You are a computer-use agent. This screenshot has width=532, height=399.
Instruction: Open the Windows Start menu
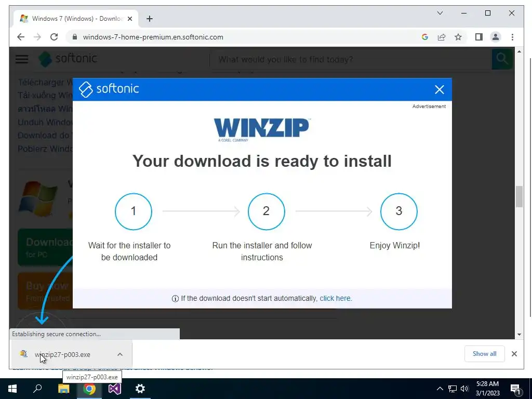click(x=12, y=389)
